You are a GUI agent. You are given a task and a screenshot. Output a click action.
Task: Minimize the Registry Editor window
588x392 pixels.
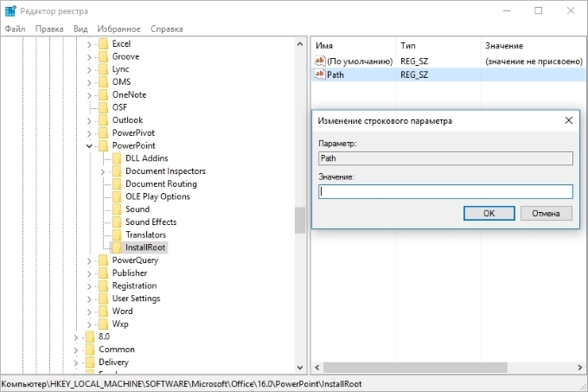click(x=507, y=10)
